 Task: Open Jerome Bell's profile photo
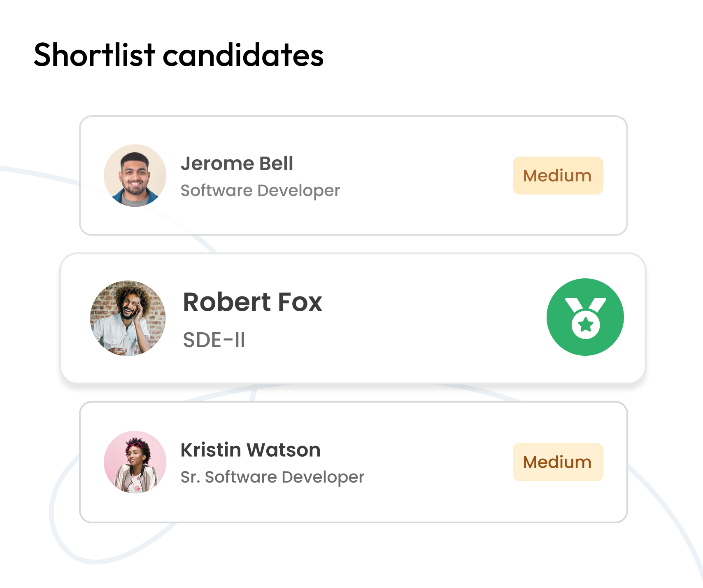pos(135,175)
